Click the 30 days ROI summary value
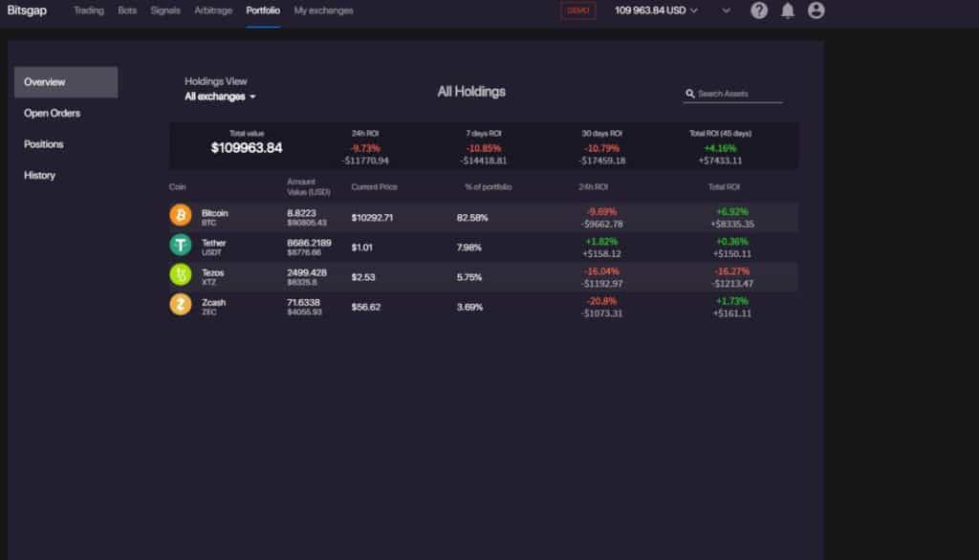This screenshot has height=560, width=979. pyautogui.click(x=602, y=154)
